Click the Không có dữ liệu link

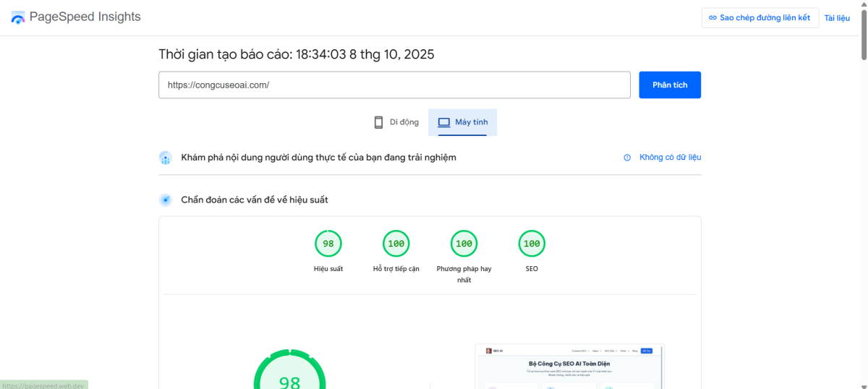670,158
